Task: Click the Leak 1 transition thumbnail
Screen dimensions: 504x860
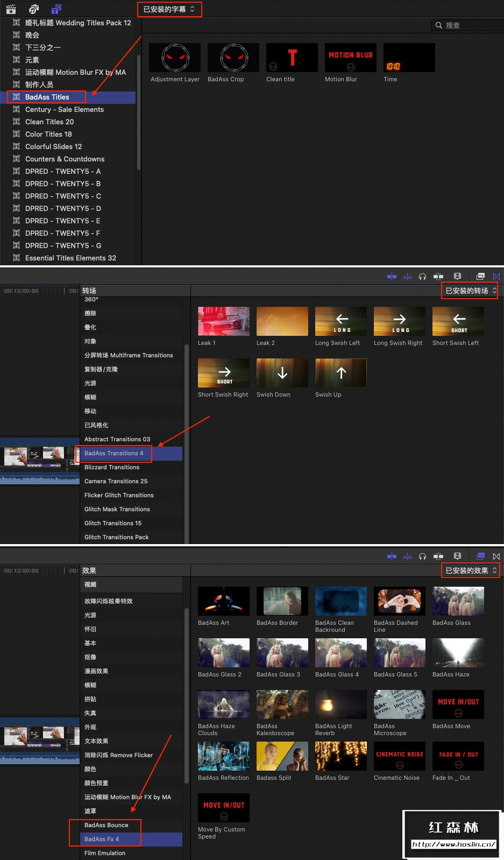Action: [224, 321]
